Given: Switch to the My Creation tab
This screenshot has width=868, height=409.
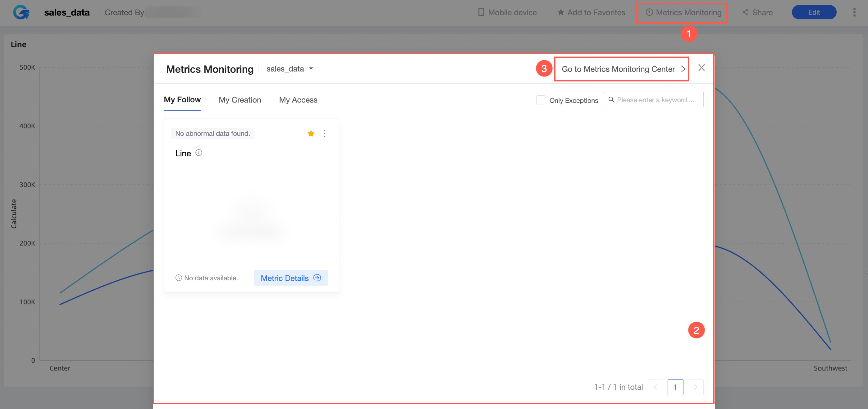Looking at the screenshot, I should 240,100.
